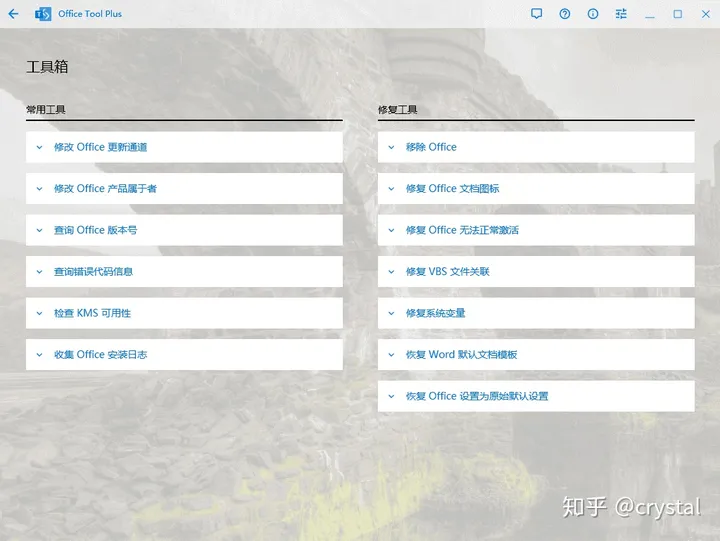Expand chevron for 修复 VBS 文件关联
The image size is (720, 541).
click(x=391, y=272)
